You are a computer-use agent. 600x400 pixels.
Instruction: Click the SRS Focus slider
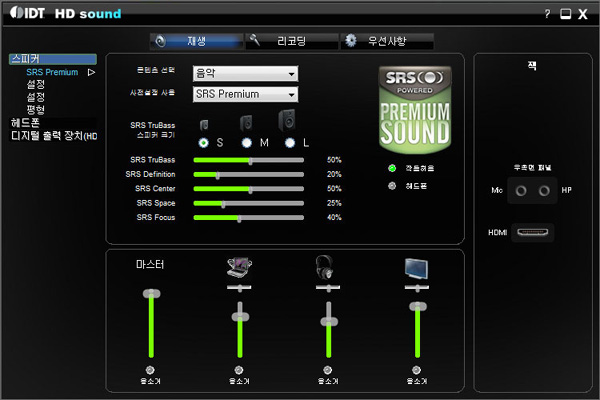[x=249, y=218]
